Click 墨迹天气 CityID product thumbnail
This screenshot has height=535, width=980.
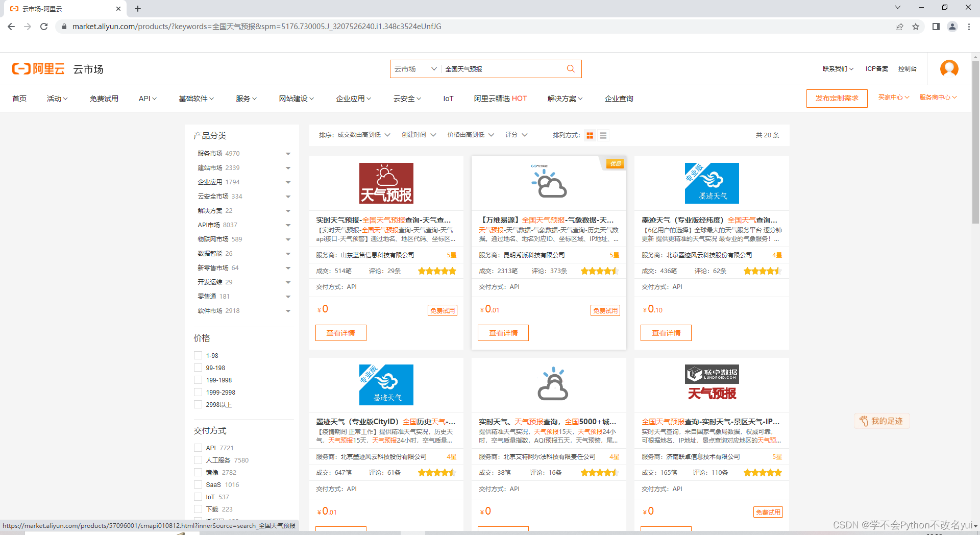click(386, 385)
